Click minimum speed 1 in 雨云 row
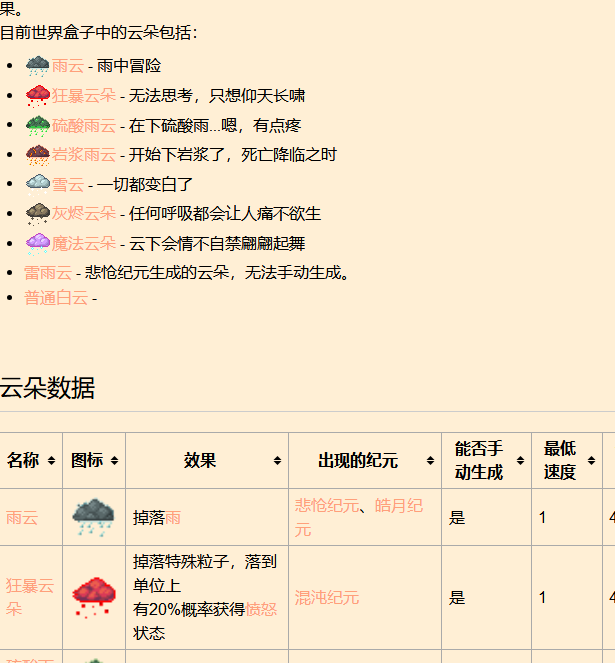Screen dimensions: 615x663 coord(542,518)
